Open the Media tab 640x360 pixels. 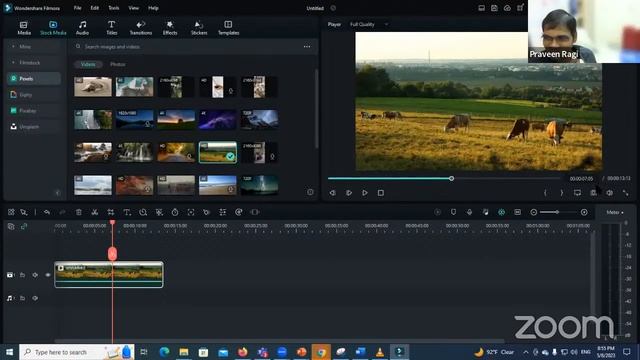[x=24, y=28]
